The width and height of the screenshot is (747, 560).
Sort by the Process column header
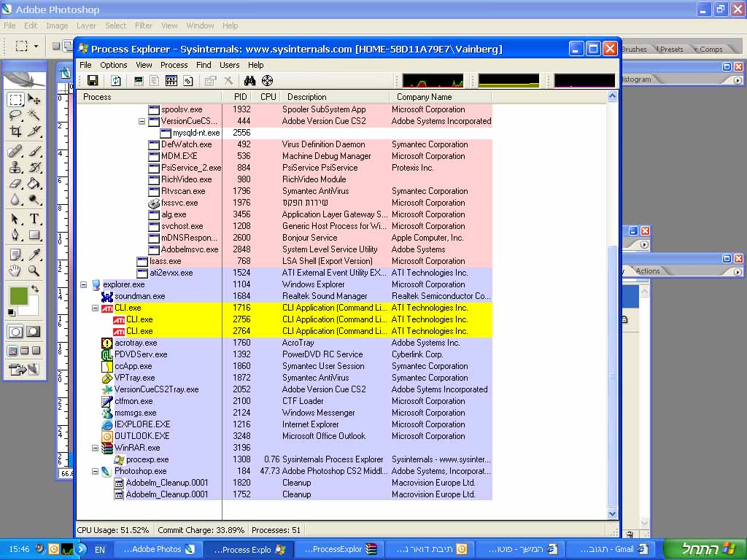coord(150,97)
